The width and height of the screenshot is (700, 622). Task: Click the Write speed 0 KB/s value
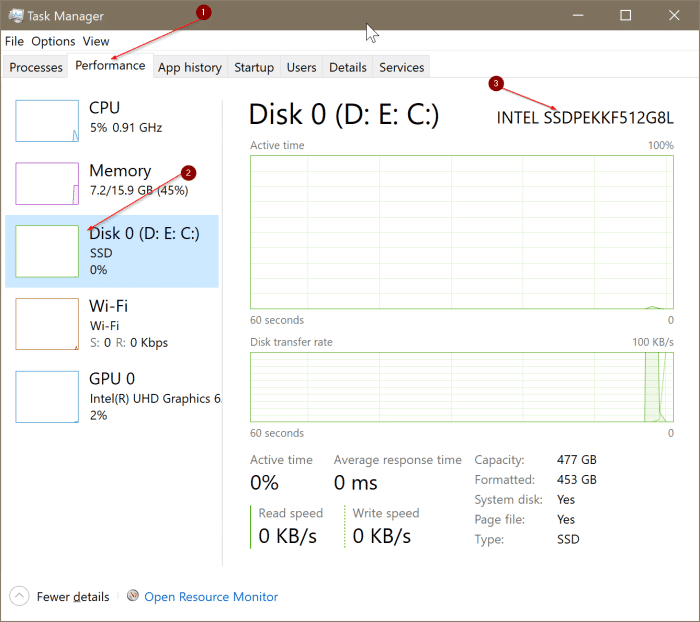coord(381,536)
